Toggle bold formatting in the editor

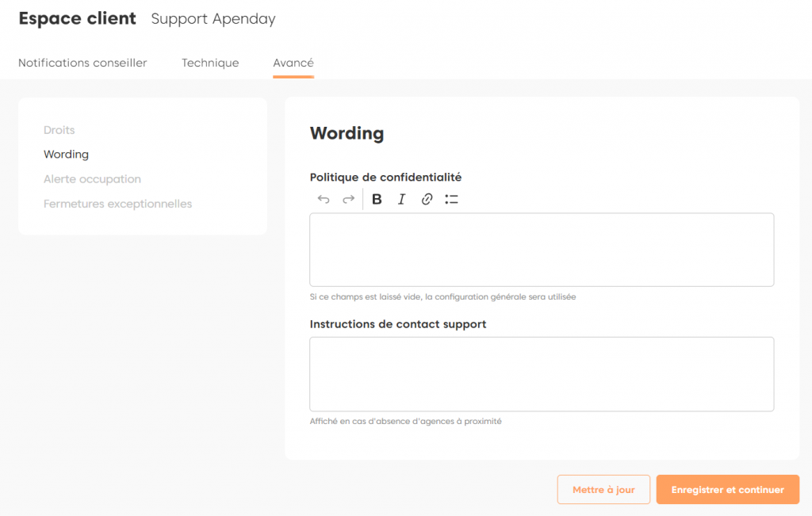pos(377,200)
